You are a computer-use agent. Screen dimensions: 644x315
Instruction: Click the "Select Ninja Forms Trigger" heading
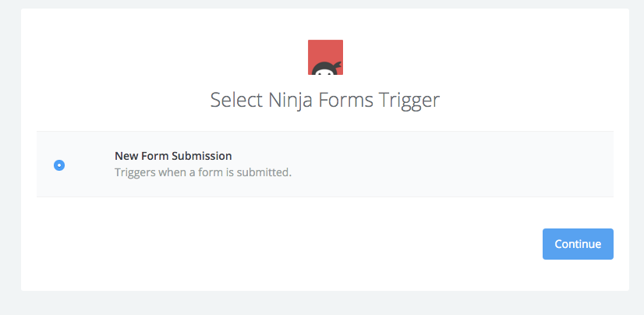click(325, 100)
